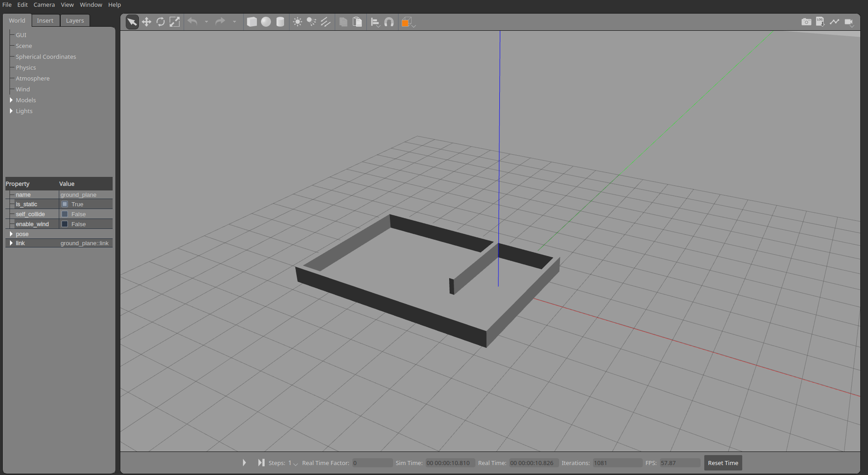The height and width of the screenshot is (475, 868).
Task: Step the simulation forward once
Action: pos(261,462)
